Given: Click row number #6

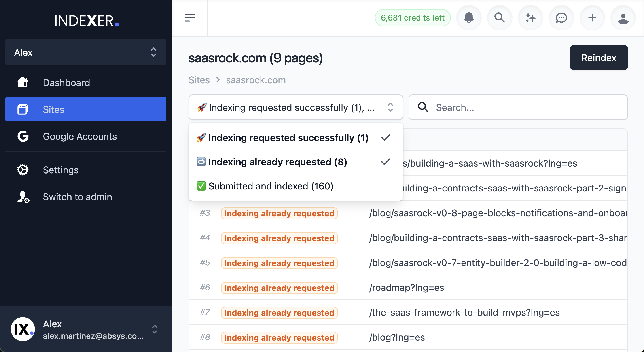Looking at the screenshot, I should (205, 288).
